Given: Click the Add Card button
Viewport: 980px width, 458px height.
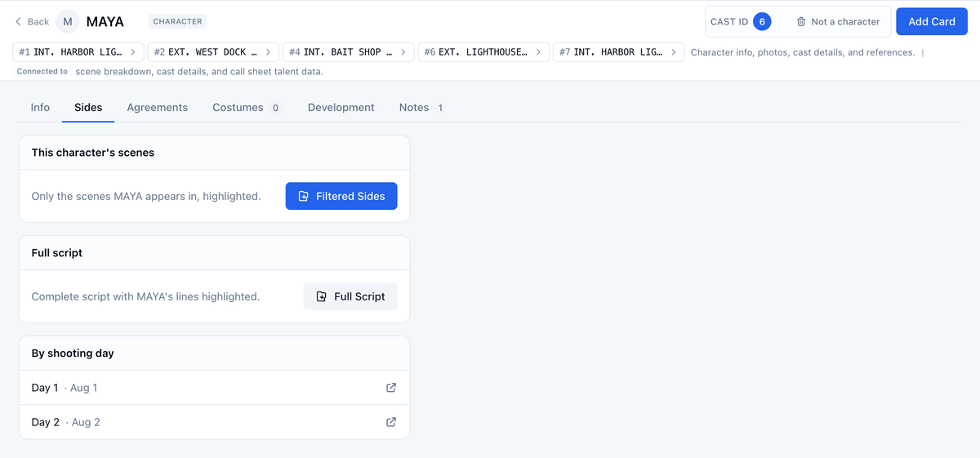Looking at the screenshot, I should pyautogui.click(x=932, y=22).
